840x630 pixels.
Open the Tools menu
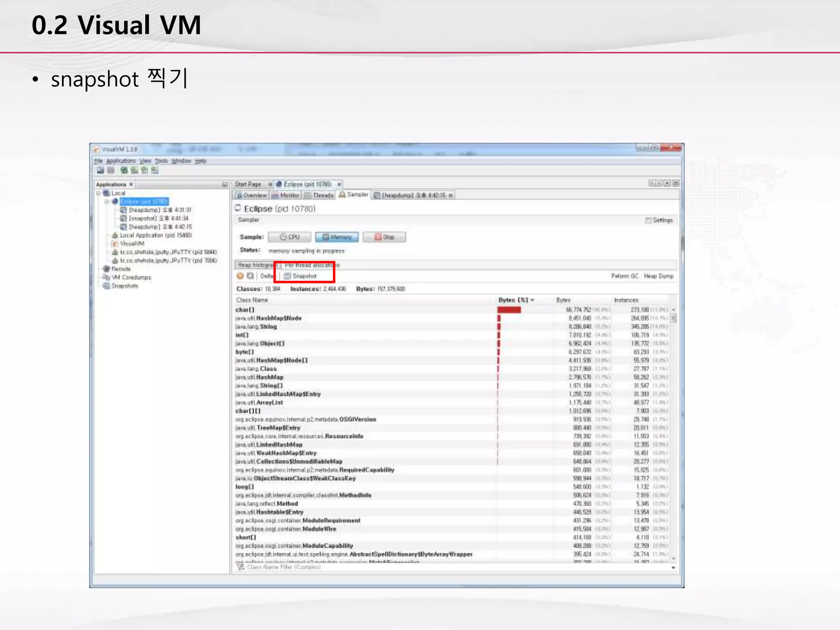click(161, 161)
